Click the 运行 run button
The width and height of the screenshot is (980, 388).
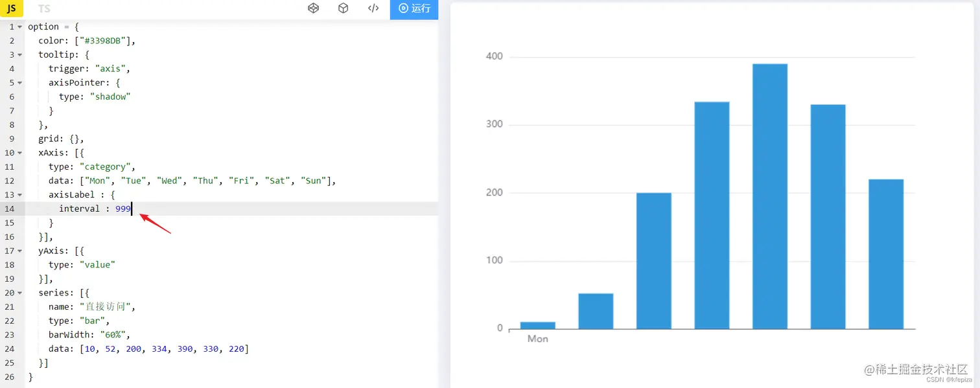pyautogui.click(x=414, y=9)
